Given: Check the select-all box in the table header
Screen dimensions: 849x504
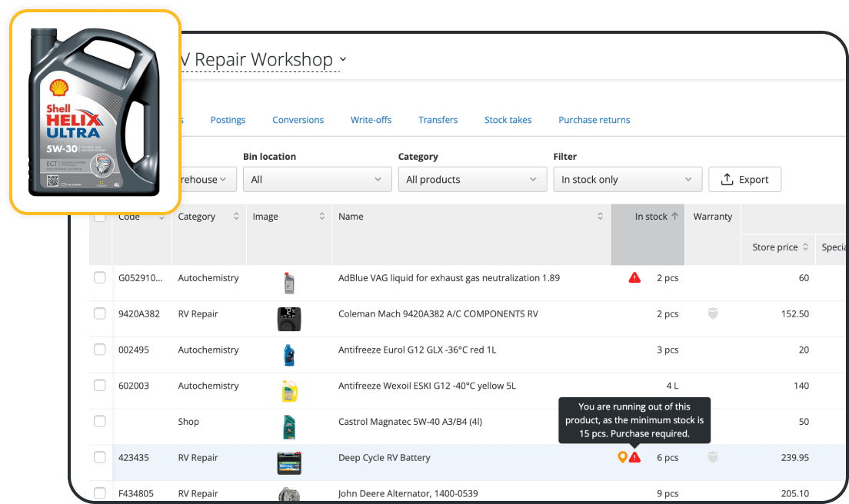Looking at the screenshot, I should [100, 216].
